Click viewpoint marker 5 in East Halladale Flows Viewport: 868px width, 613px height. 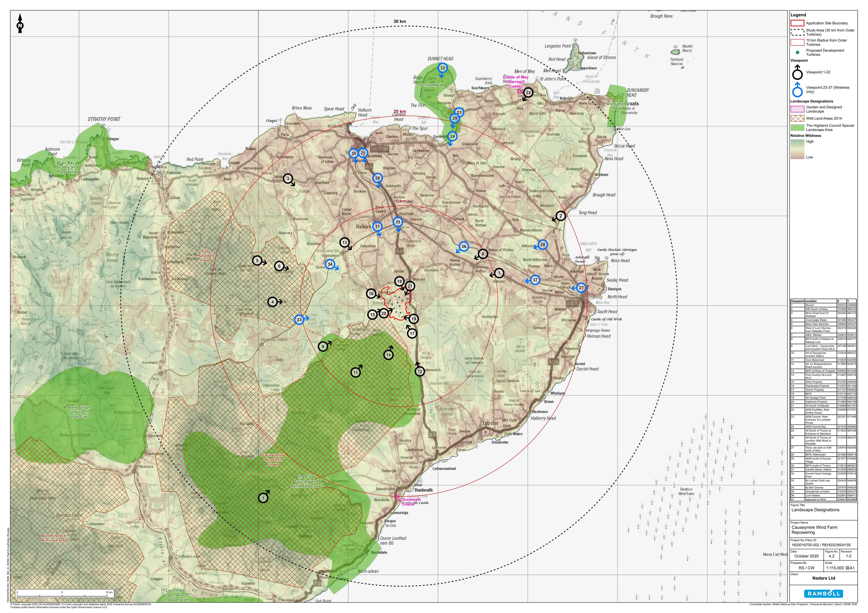(x=257, y=260)
